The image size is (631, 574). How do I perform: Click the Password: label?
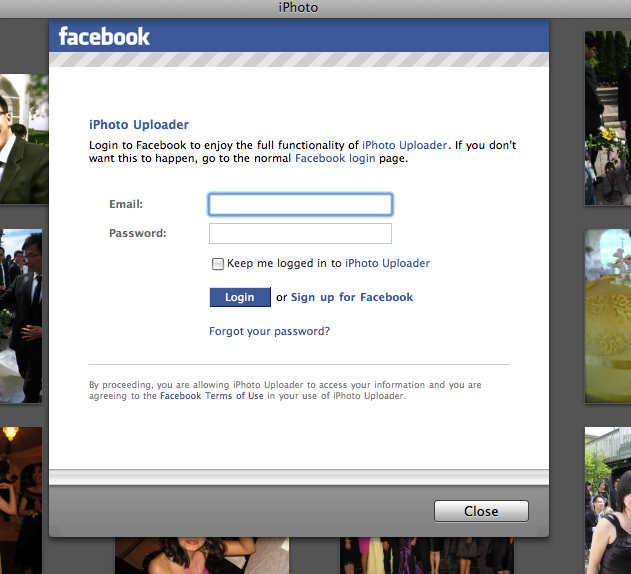[138, 233]
